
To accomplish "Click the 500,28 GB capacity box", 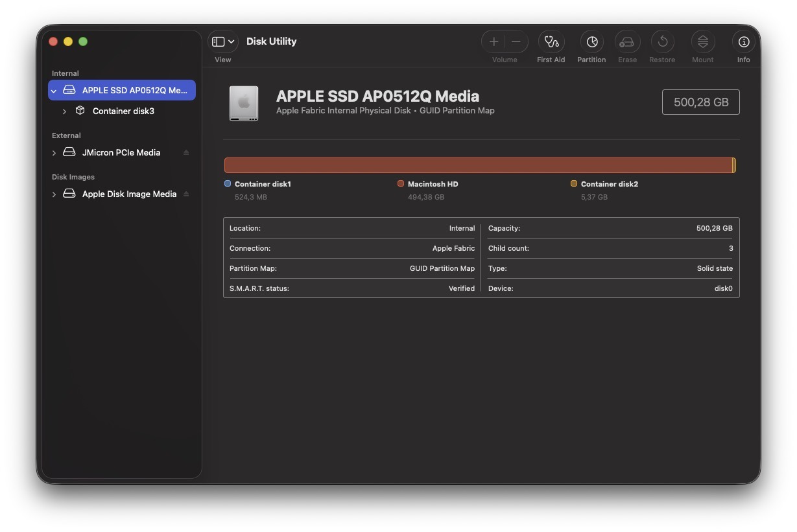I will click(700, 102).
